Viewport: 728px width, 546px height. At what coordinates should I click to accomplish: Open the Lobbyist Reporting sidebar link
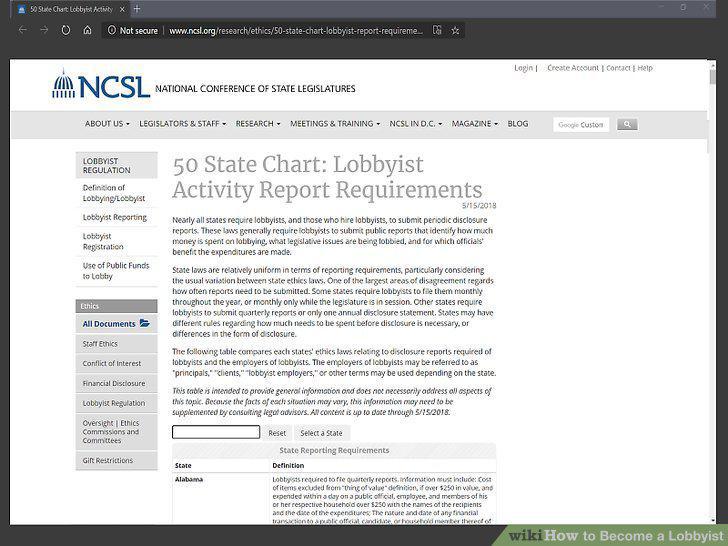(x=115, y=217)
